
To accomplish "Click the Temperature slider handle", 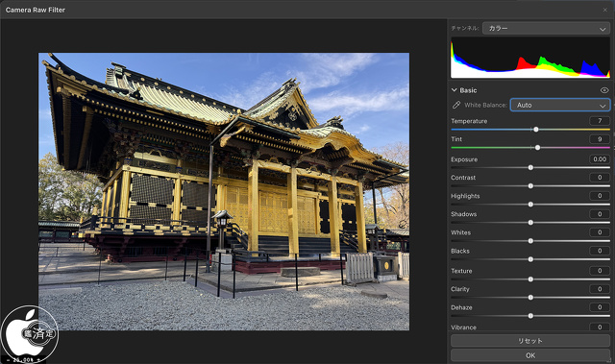I will coord(536,130).
